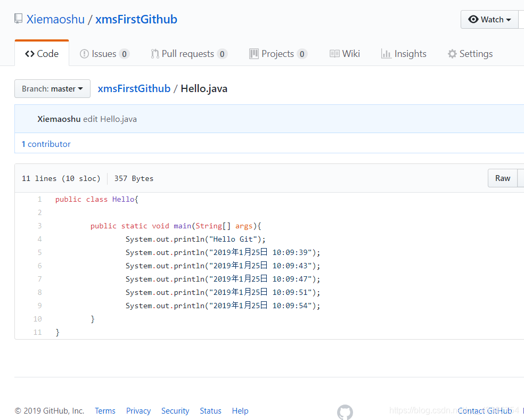Viewport: 524px width, 420px height.
Task: Click the 'Hello Git' println code line
Action: coord(195,239)
